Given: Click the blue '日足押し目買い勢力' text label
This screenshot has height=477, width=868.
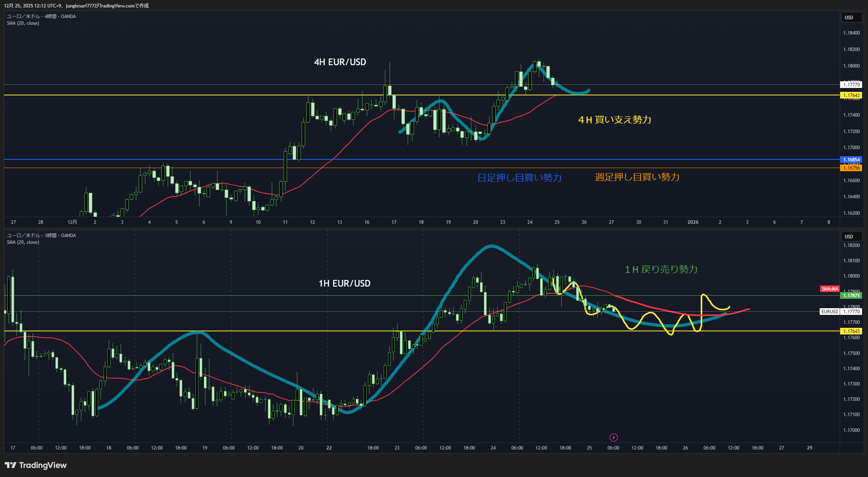Looking at the screenshot, I should [x=519, y=178].
